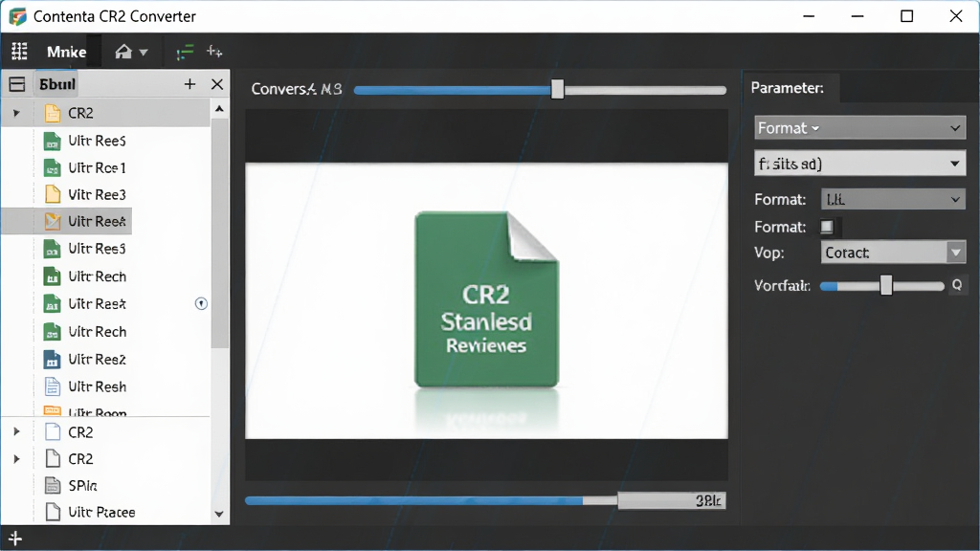
Task: Open the Vop dropdown set to Coract
Action: click(x=893, y=253)
